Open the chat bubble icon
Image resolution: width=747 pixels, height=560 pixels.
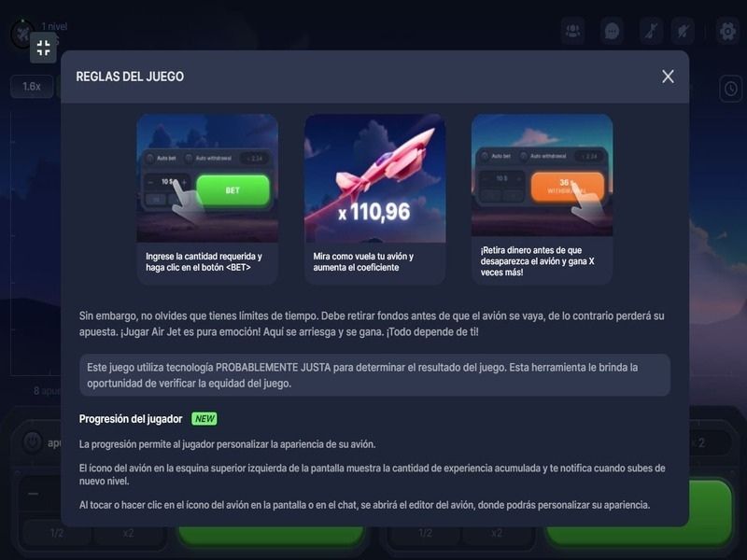click(x=612, y=32)
